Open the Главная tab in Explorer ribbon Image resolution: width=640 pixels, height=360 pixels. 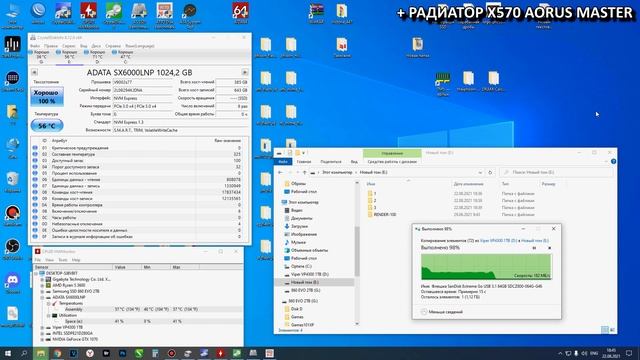[304, 162]
